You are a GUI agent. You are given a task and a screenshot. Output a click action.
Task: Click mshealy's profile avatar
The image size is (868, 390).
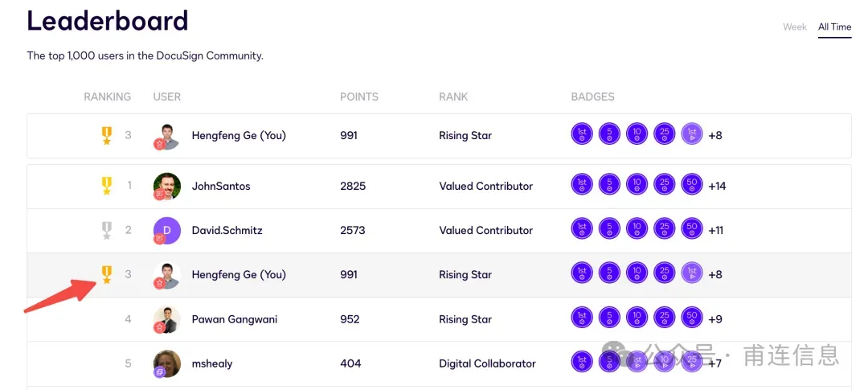[x=167, y=364]
